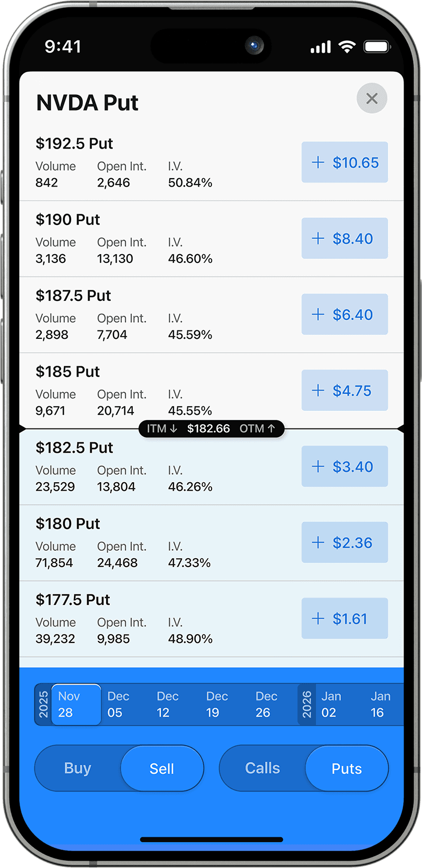Image resolution: width=422 pixels, height=868 pixels.
Task: Select the Nov 28 expiration date
Action: click(75, 705)
